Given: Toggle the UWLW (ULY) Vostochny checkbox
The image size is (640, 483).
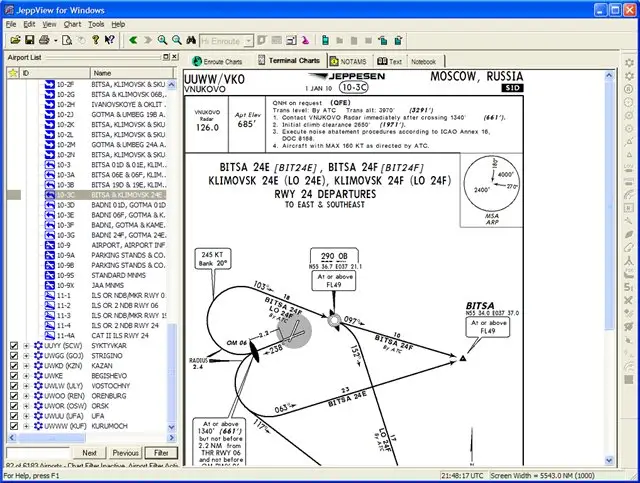Looking at the screenshot, I should tap(14, 386).
